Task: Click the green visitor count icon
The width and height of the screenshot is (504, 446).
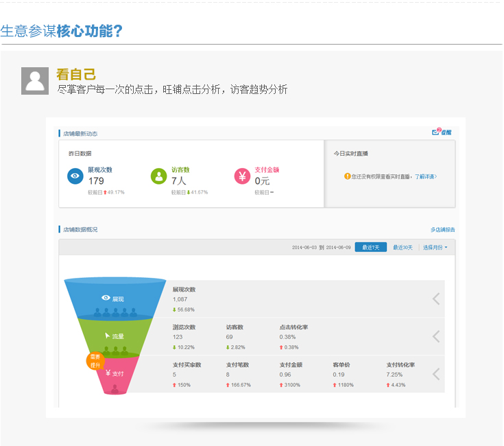Action: click(159, 176)
